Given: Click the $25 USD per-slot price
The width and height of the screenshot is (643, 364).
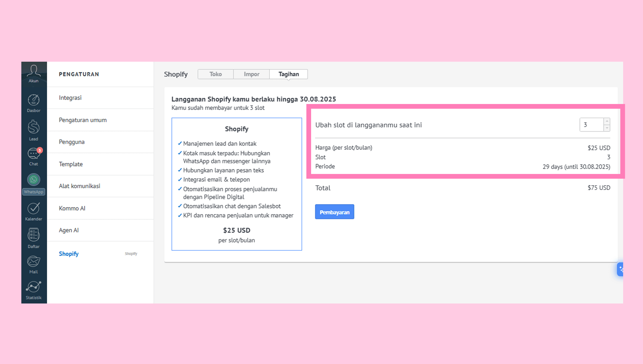Looking at the screenshot, I should tap(599, 148).
